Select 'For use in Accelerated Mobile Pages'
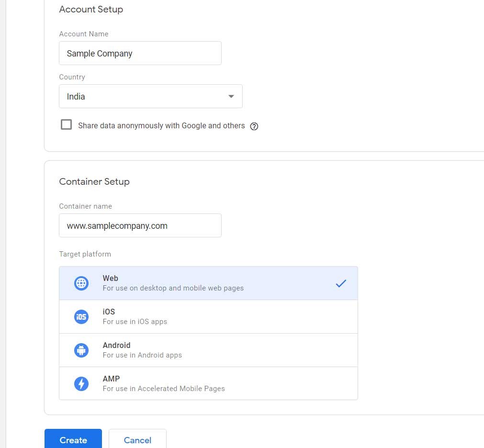The height and width of the screenshot is (448, 484). pyautogui.click(x=164, y=389)
